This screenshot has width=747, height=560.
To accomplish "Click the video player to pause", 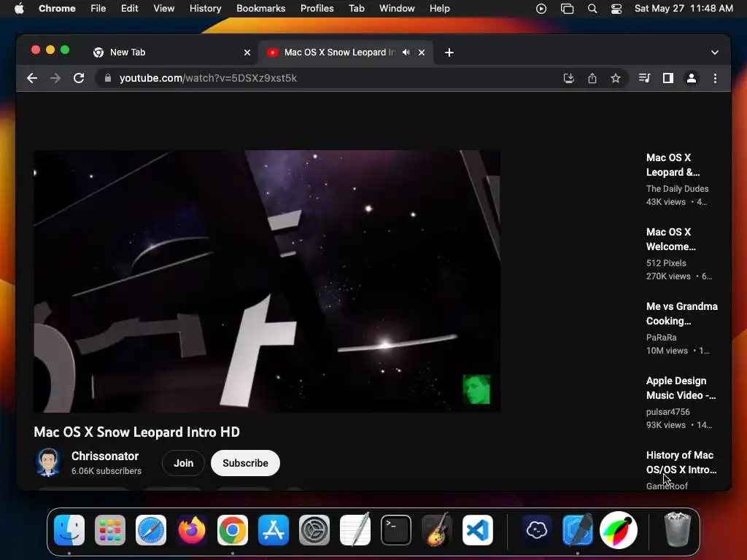I will [267, 281].
